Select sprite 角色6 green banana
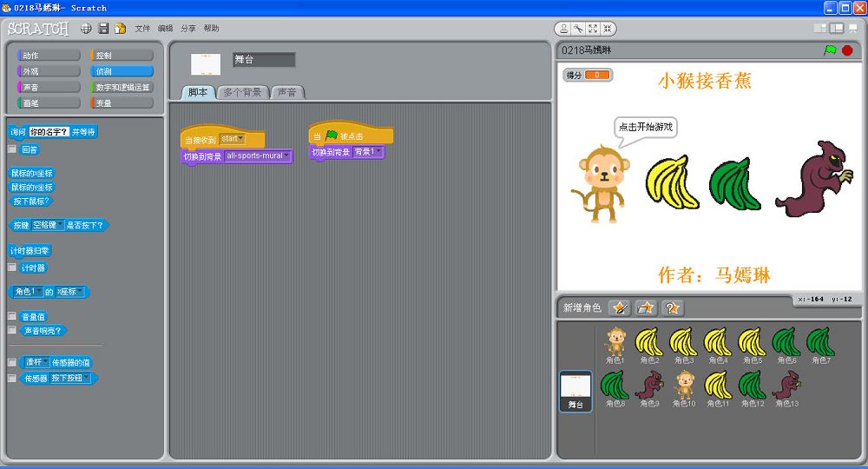The image size is (868, 469). click(x=786, y=345)
